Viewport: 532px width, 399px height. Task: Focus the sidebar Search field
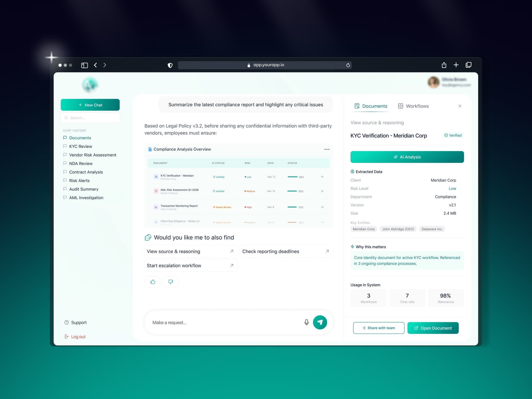(90, 118)
